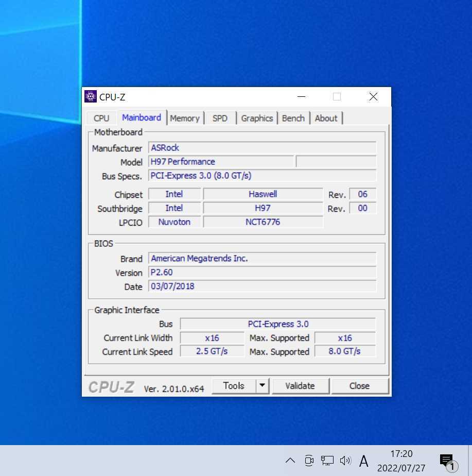Image resolution: width=472 pixels, height=476 pixels.
Task: Click the Meet Now camera tray icon
Action: tap(309, 461)
